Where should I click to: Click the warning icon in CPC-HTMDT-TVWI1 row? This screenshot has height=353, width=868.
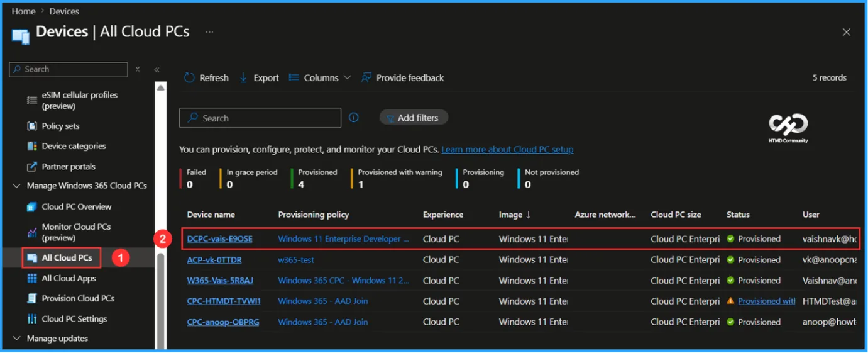[x=730, y=301]
